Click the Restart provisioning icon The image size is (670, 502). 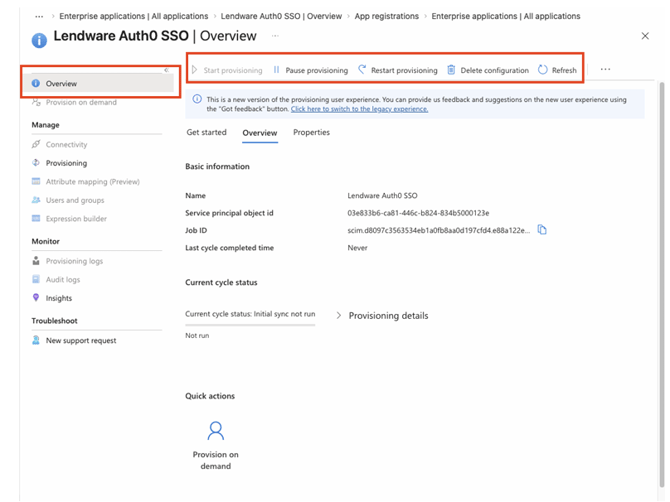(362, 70)
